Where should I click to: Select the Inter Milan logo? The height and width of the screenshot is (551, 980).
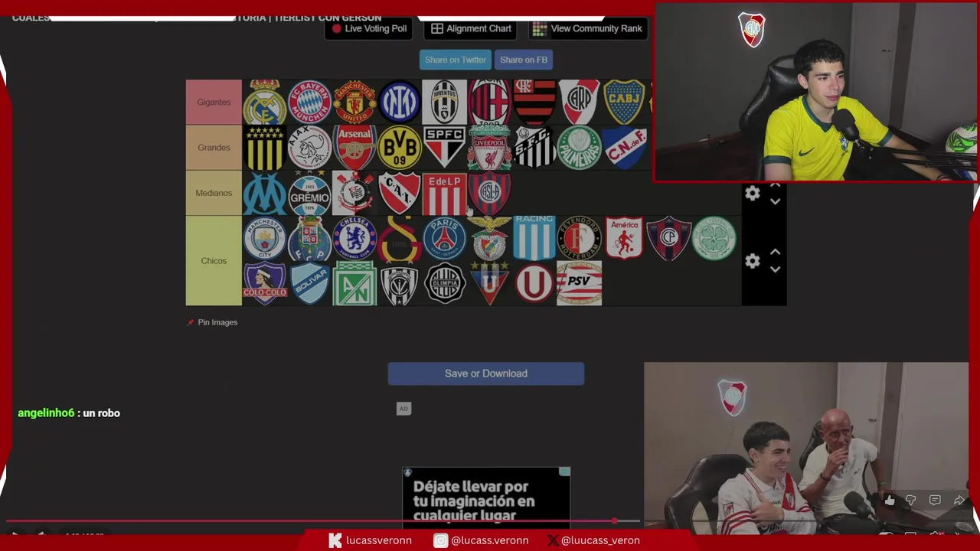point(400,102)
